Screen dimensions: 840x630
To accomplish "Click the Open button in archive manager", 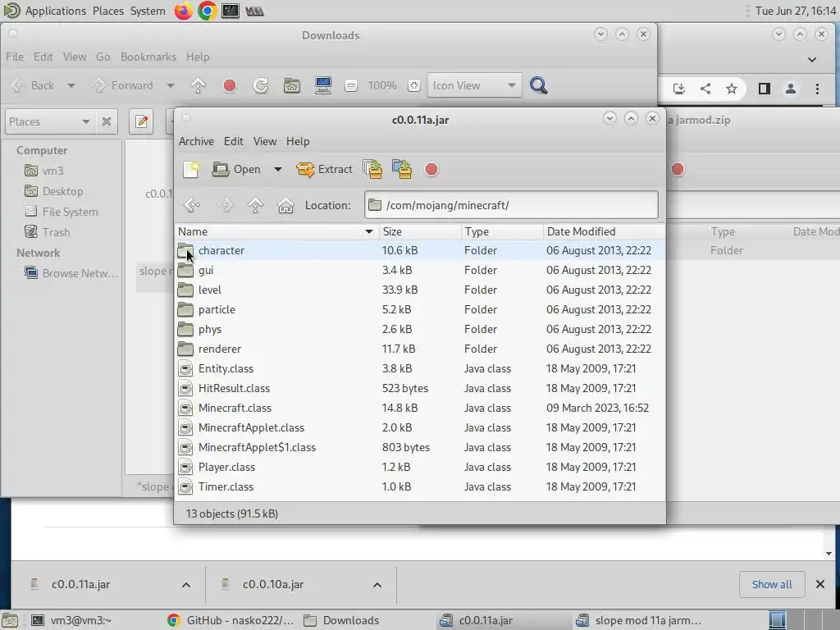I will click(236, 169).
